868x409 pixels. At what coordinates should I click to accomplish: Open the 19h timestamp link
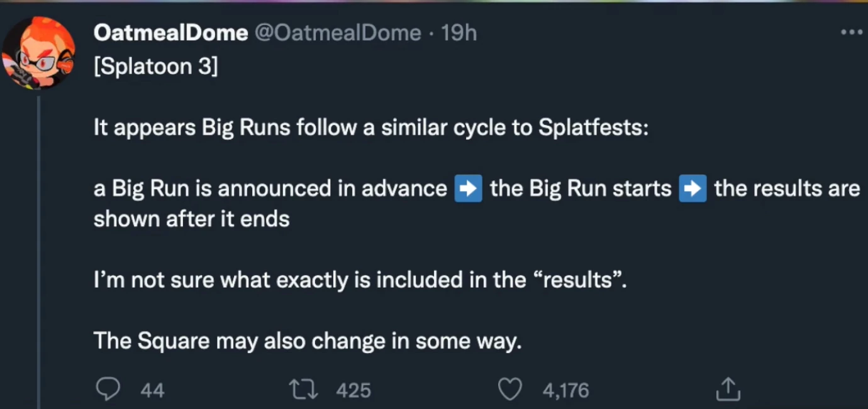point(459,33)
